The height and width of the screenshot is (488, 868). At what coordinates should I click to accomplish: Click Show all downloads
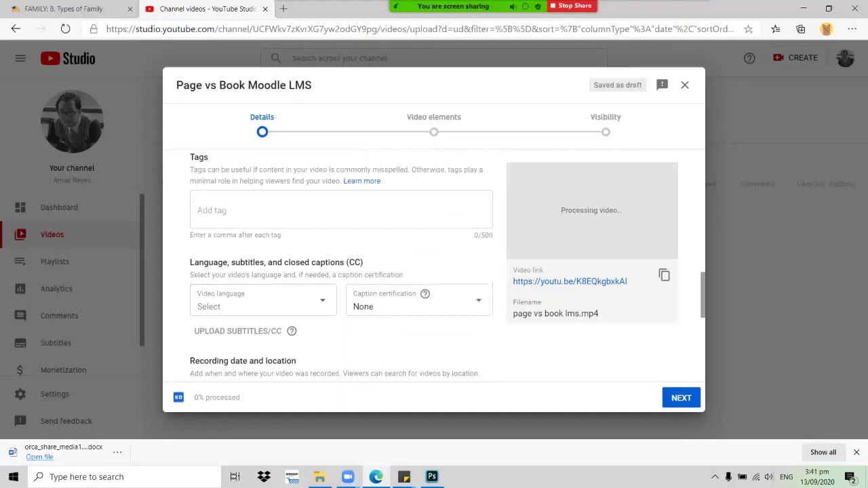pos(823,452)
